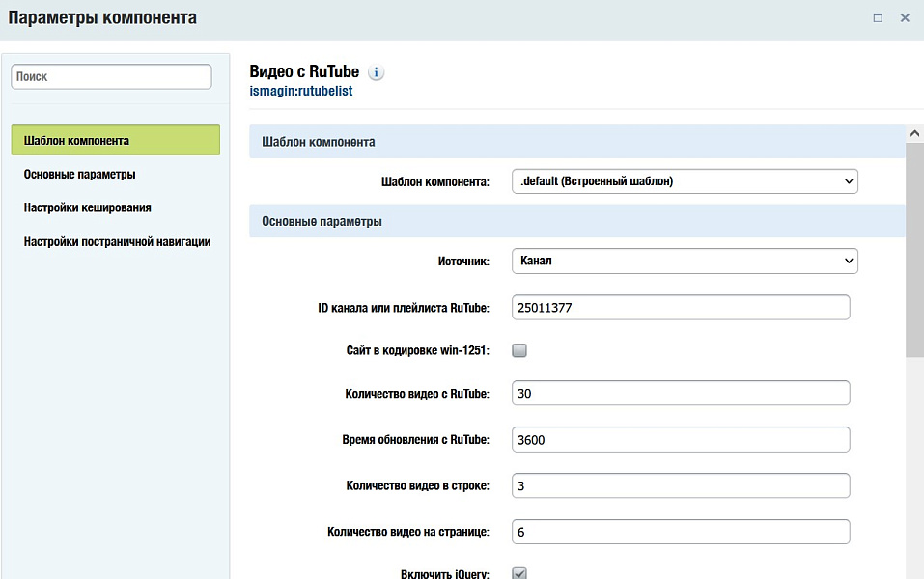Toggle the Сайт в кодировке win-1251 checkbox
This screenshot has width=924, height=579.
[x=519, y=350]
